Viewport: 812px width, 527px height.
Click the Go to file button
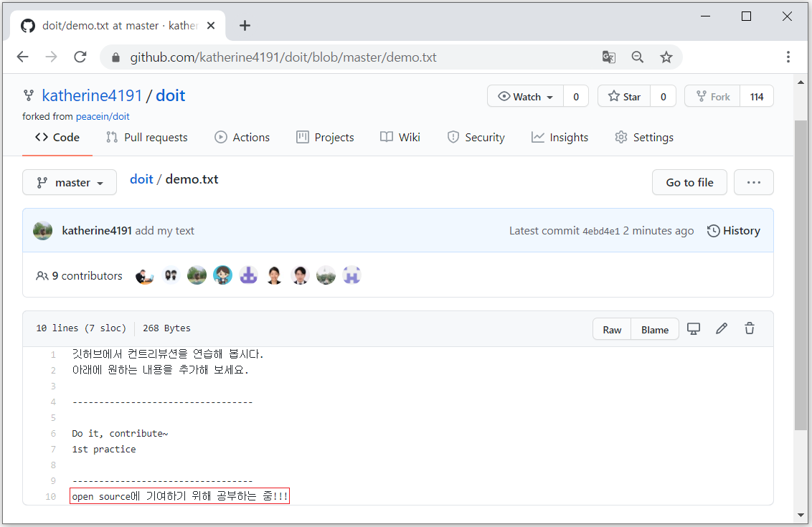coord(689,183)
